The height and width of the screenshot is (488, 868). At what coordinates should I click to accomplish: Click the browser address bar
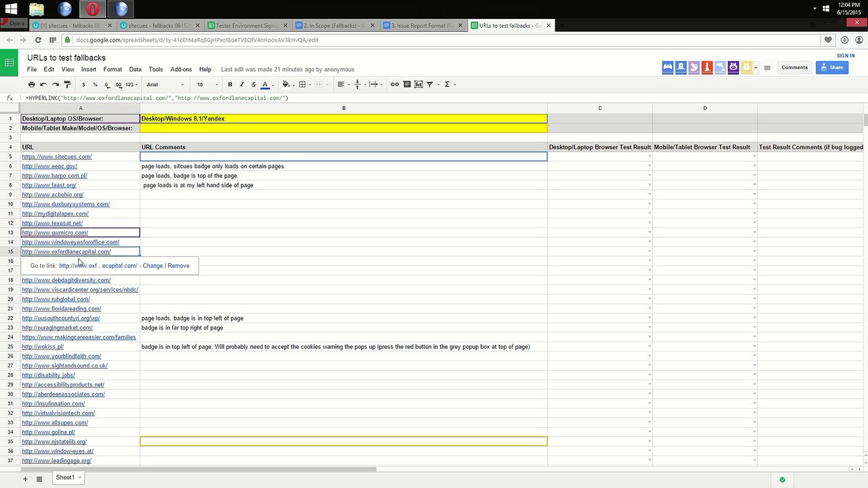point(441,40)
